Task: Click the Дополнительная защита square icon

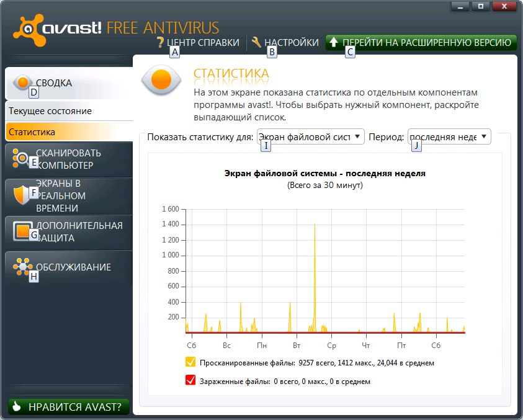Action: pos(23,231)
